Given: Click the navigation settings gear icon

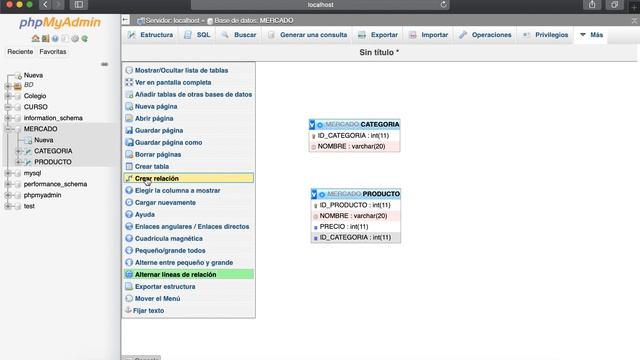Looking at the screenshot, I should click(x=75, y=39).
